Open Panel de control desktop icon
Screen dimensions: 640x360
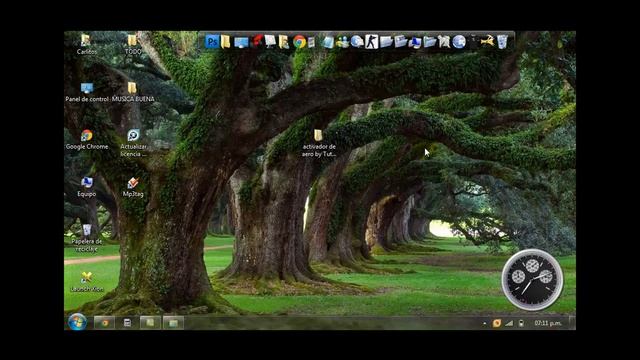[x=87, y=92]
